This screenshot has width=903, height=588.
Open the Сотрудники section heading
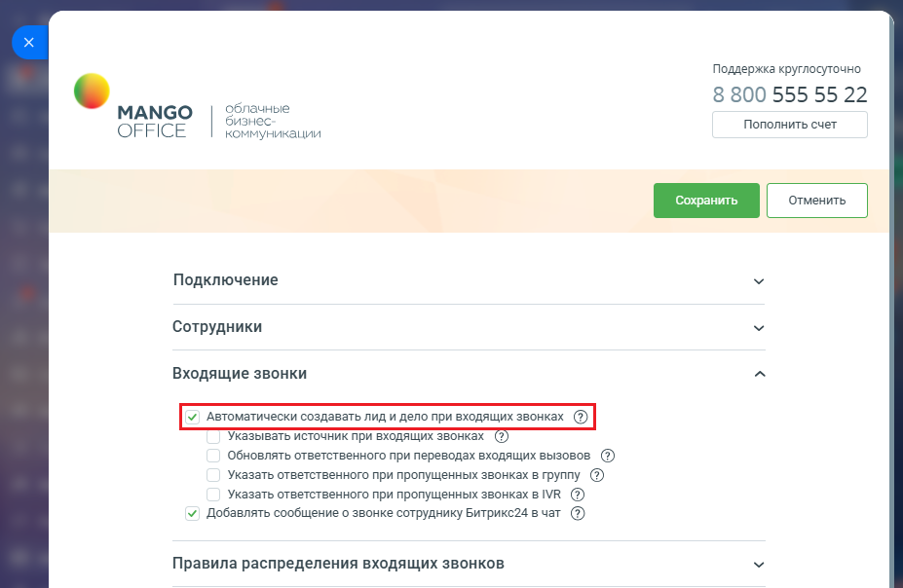tap(217, 327)
